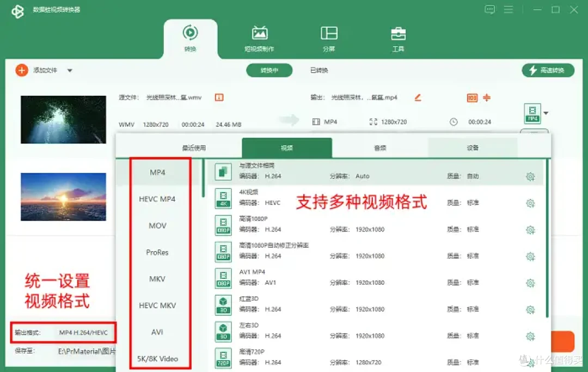Click the output resolution 1280x720 icon
Viewport: 588px width, 372px height.
pyautogui.click(x=373, y=122)
